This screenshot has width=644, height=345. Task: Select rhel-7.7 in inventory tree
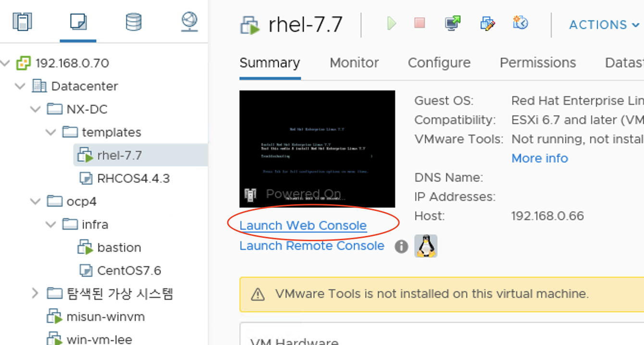(119, 155)
